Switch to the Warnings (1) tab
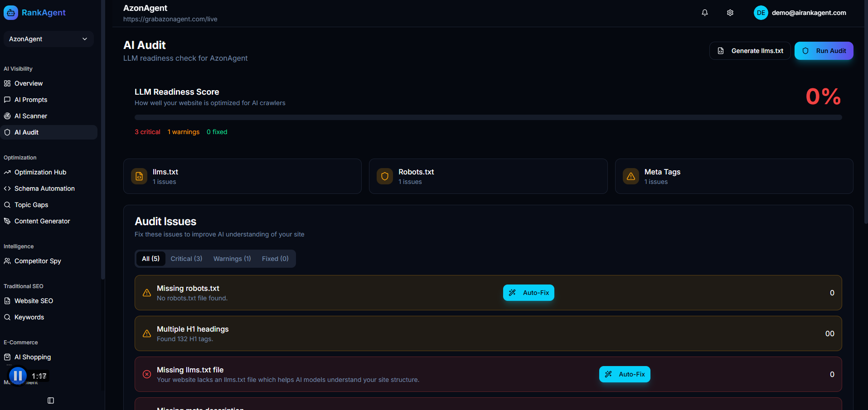Image resolution: width=868 pixels, height=410 pixels. click(232, 259)
